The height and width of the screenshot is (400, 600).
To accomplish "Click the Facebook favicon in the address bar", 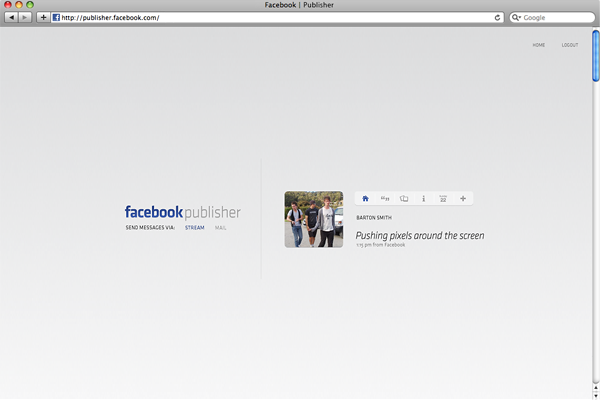I will point(56,18).
